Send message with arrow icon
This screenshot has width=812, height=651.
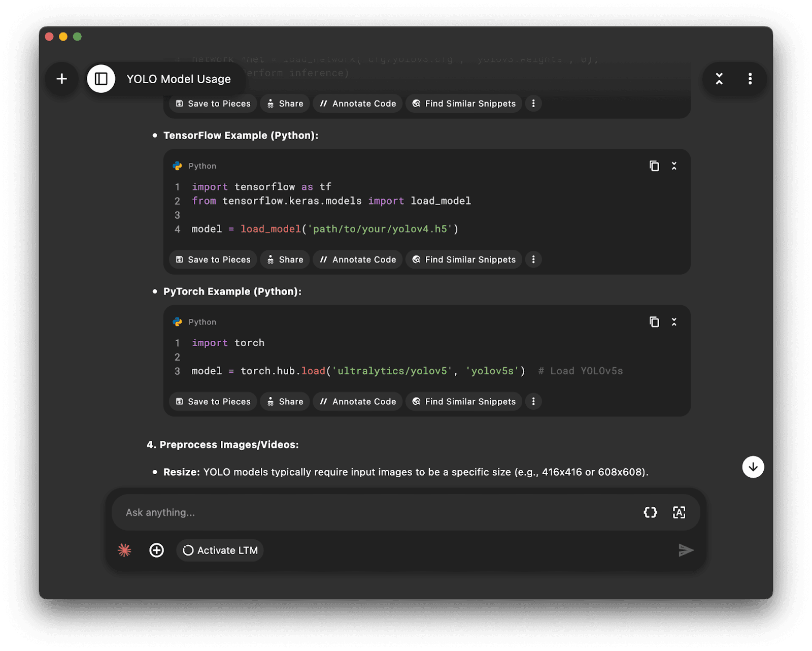(686, 550)
